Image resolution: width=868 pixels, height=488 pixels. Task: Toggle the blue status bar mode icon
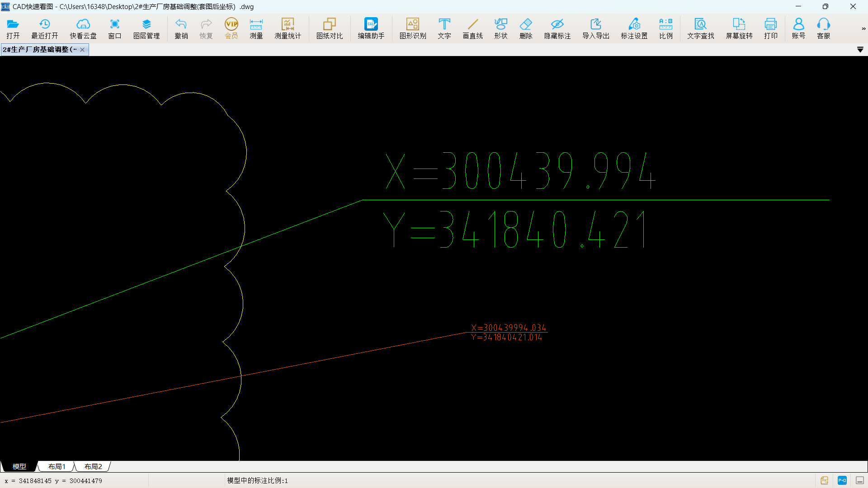pyautogui.click(x=842, y=480)
